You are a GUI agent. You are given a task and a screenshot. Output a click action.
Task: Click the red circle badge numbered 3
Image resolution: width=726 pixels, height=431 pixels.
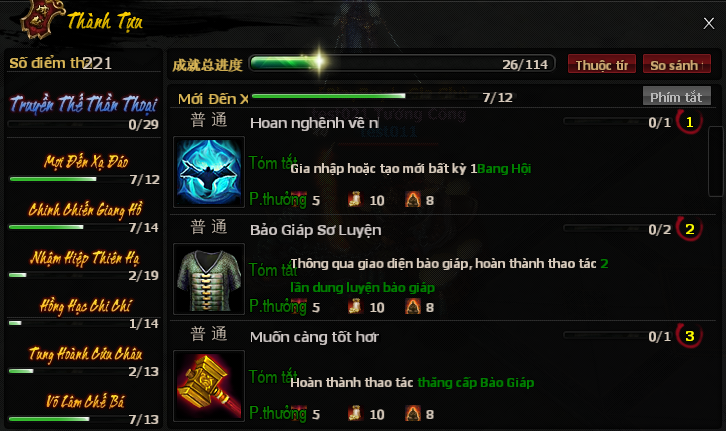689,336
